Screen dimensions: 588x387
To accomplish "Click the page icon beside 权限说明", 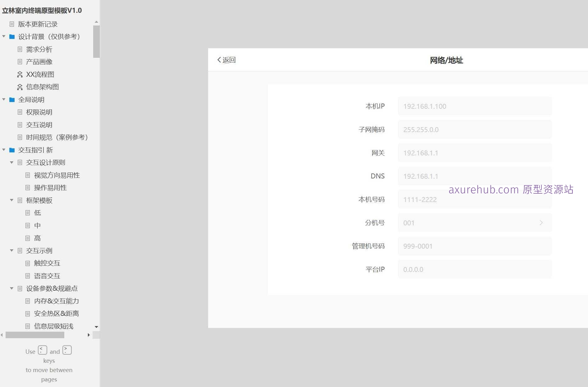I will pos(20,112).
